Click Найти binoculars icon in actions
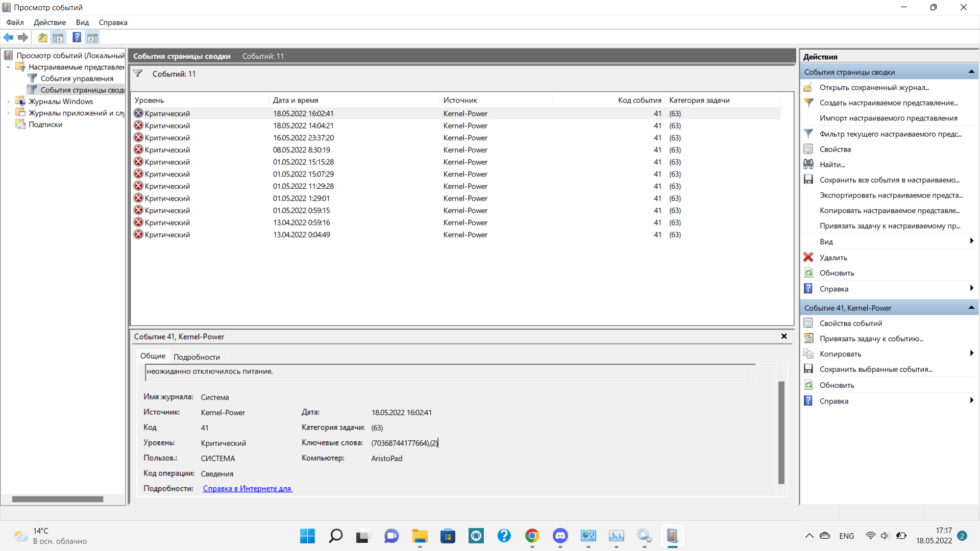This screenshot has width=980, height=551. [808, 164]
